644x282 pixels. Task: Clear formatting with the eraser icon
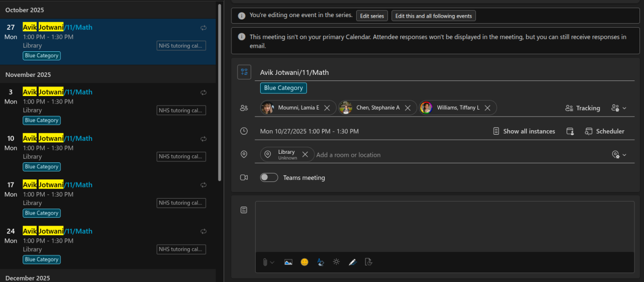(320, 262)
